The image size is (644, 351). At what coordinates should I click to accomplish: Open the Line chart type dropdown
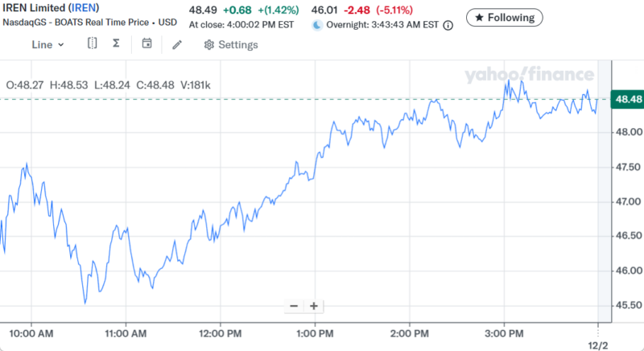47,44
